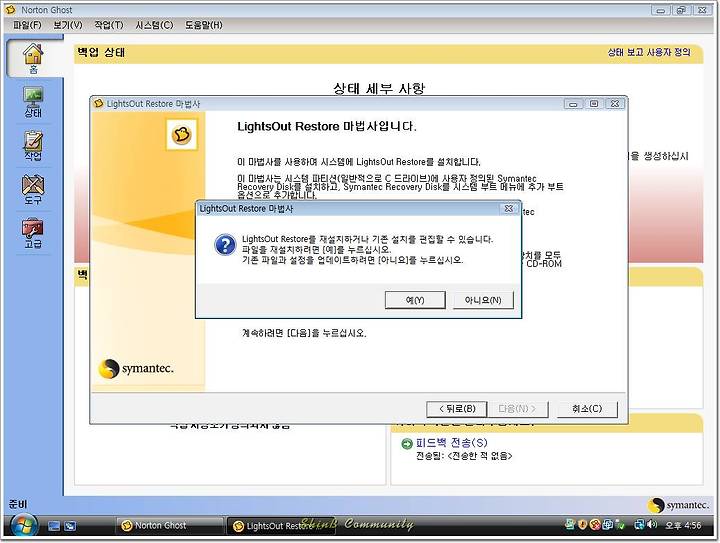Image resolution: width=720 pixels, height=543 pixels.
Task: Click the Norton Ghost logo in the wizard banner
Action: click(x=182, y=135)
